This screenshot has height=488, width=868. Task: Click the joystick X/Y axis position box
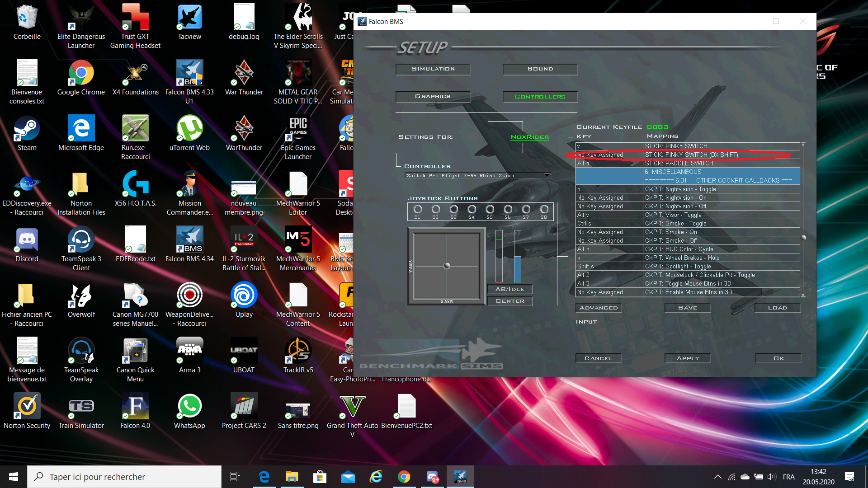coord(447,266)
